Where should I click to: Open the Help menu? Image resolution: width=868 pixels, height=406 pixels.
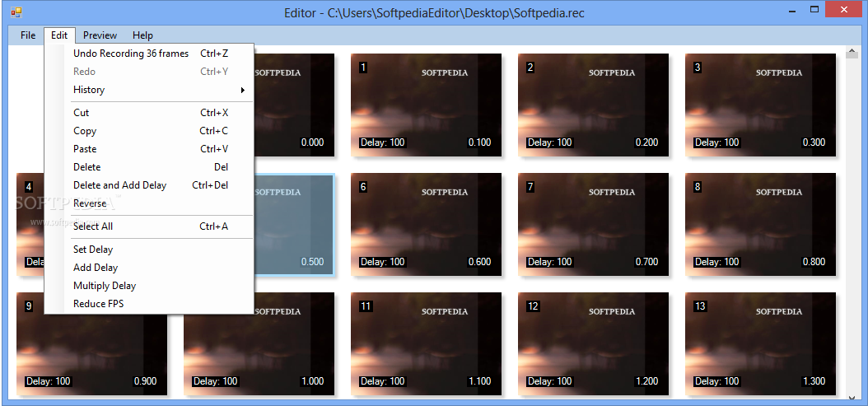pyautogui.click(x=142, y=35)
